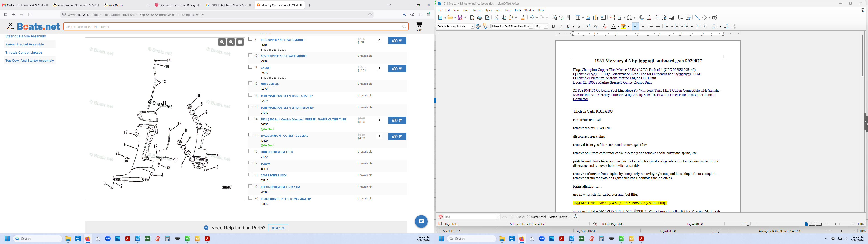Open the Styles menu in Writer
Image resolution: width=868 pixels, height=244 pixels.
point(488,10)
